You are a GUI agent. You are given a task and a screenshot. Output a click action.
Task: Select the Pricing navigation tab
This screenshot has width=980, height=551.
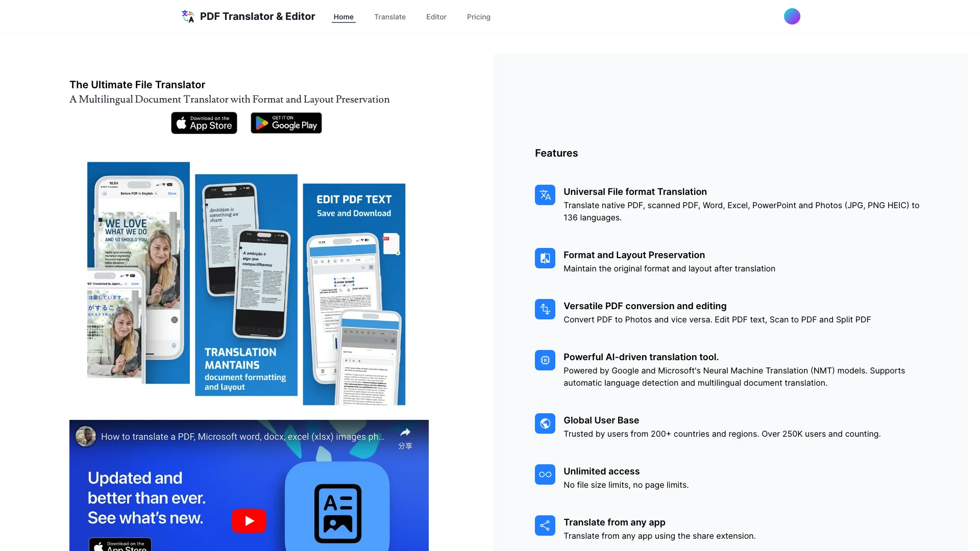(479, 16)
